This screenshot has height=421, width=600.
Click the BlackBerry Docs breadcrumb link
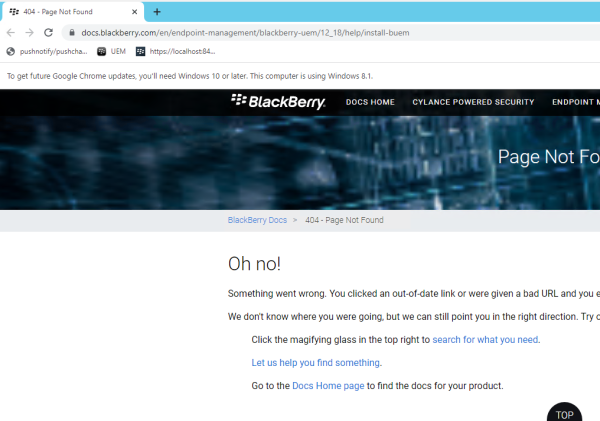click(x=257, y=220)
